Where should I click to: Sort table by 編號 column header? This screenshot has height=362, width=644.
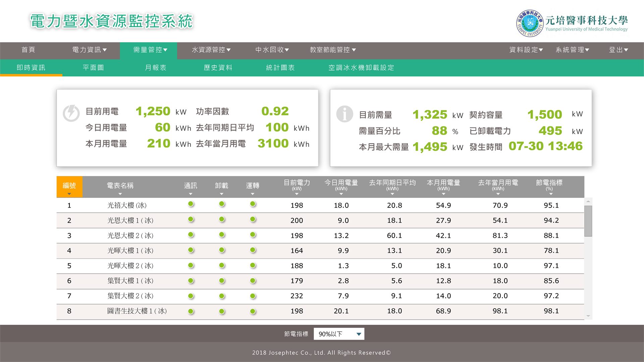(69, 187)
